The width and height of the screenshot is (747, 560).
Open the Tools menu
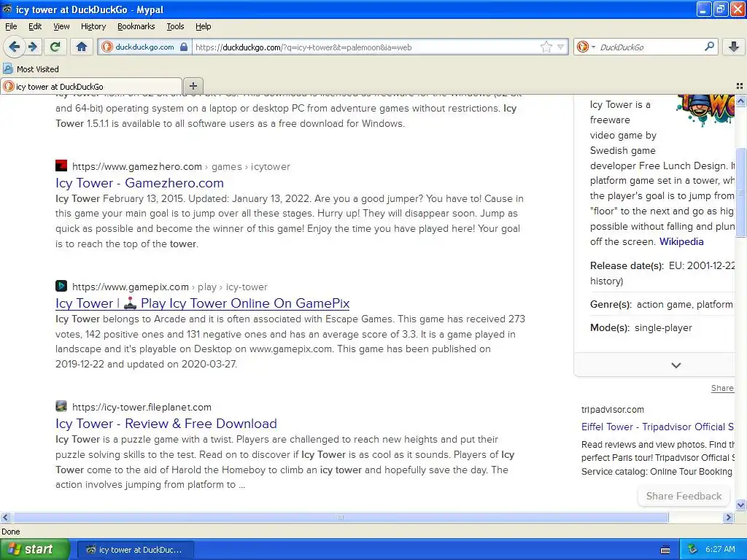click(x=175, y=26)
